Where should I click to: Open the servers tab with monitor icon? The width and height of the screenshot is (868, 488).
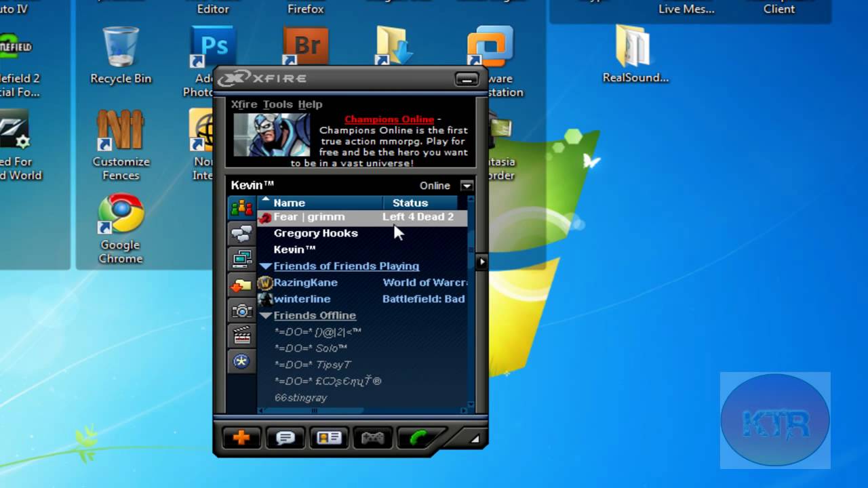(241, 260)
